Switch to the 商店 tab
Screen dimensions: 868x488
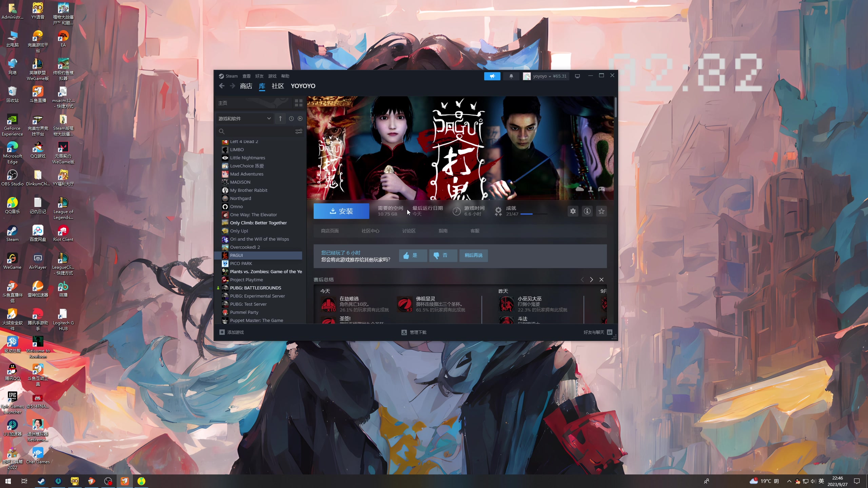(246, 86)
